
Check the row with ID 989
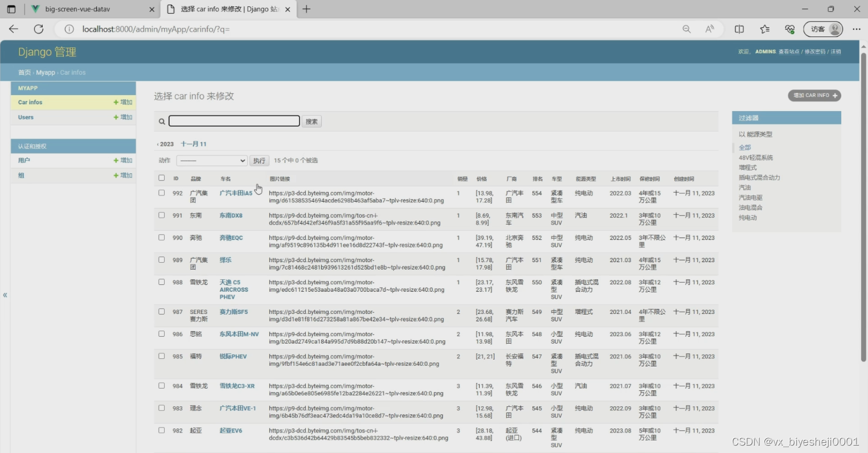pos(162,259)
